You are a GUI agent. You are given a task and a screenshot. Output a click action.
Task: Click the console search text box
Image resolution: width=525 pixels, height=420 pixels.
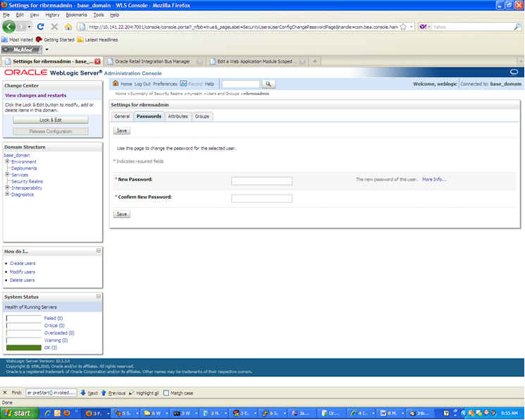241,84
